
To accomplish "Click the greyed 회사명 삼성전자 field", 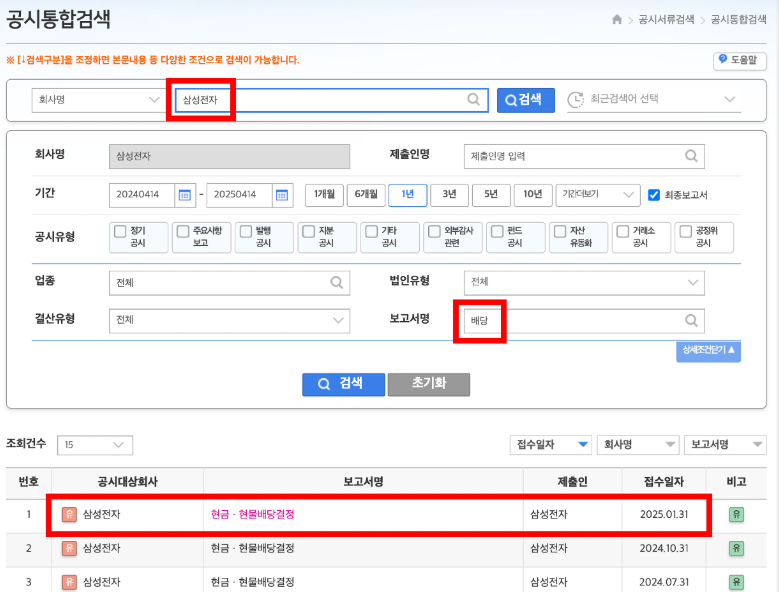I will tap(230, 156).
